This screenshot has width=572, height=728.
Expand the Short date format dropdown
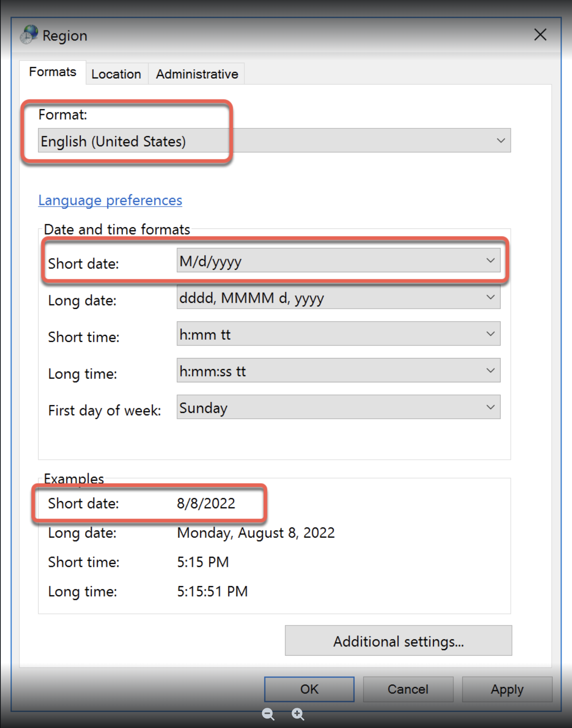(338, 261)
